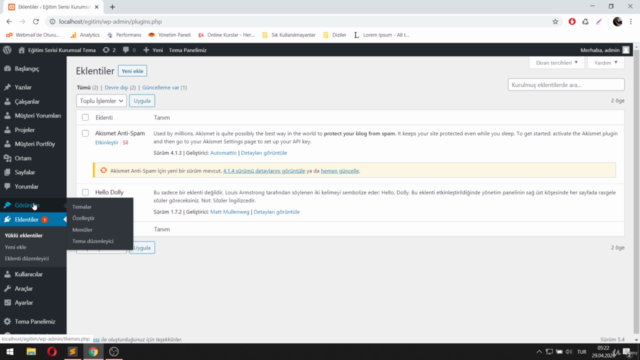This screenshot has width=640, height=360.
Task: Open Tema Panelimiz gear icon in sidebar
Action: (7, 322)
